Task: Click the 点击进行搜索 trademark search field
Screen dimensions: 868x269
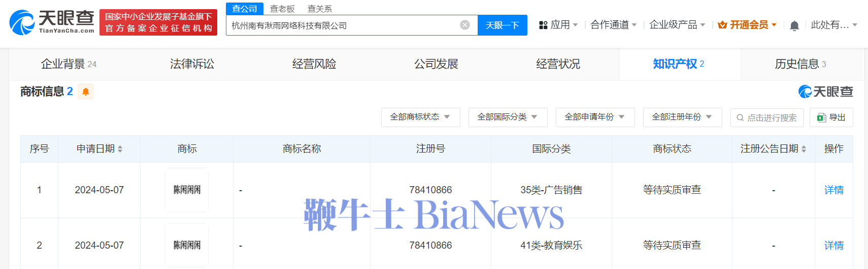Action: [767, 117]
